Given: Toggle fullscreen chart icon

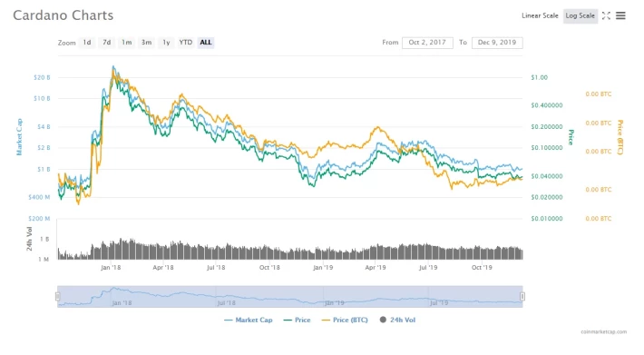Looking at the screenshot, I should point(606,15).
